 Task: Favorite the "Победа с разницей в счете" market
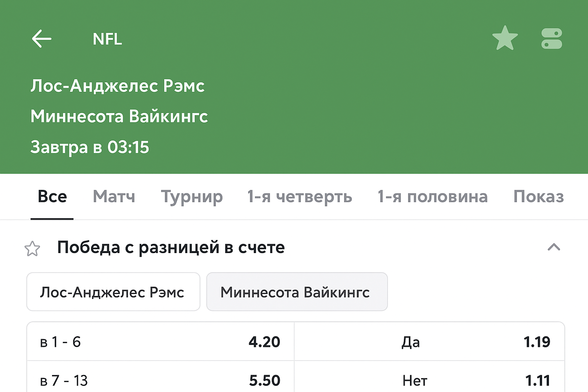click(x=32, y=249)
